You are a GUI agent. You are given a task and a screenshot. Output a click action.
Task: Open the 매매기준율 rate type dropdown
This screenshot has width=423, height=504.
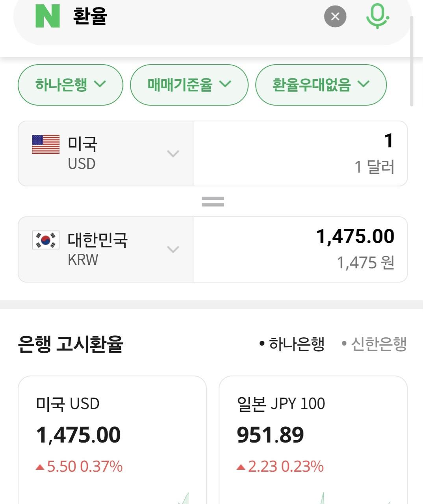click(x=189, y=85)
